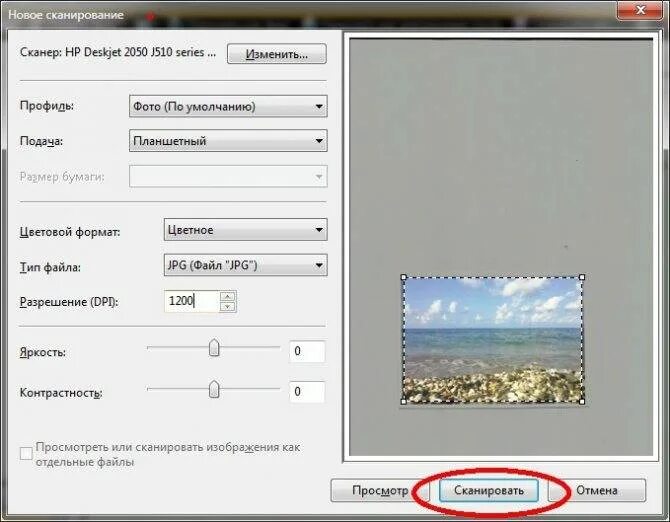Open the Профиль dropdown
The image size is (670, 522).
[x=228, y=106]
